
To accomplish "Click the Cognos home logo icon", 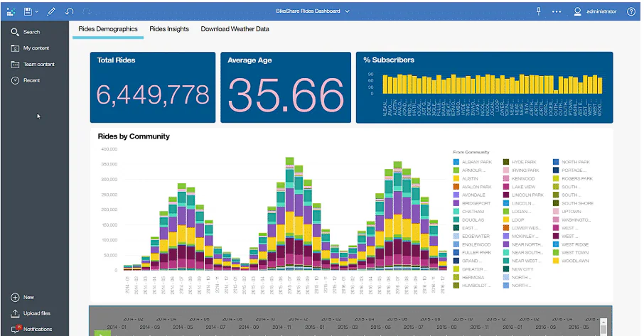I will pyautogui.click(x=11, y=12).
